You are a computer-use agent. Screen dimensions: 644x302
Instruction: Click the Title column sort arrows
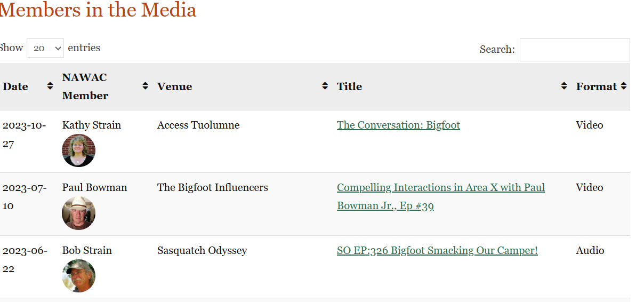[564, 86]
